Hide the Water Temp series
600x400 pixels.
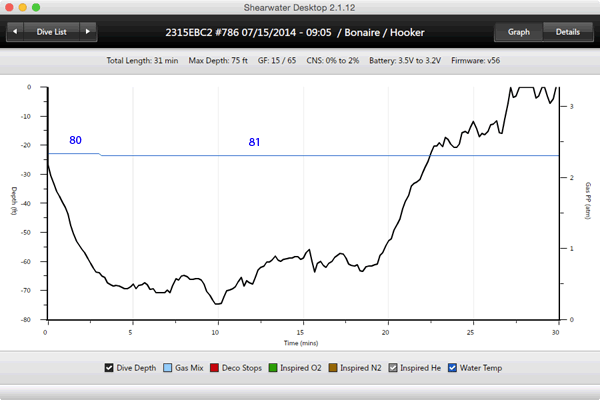click(x=451, y=368)
